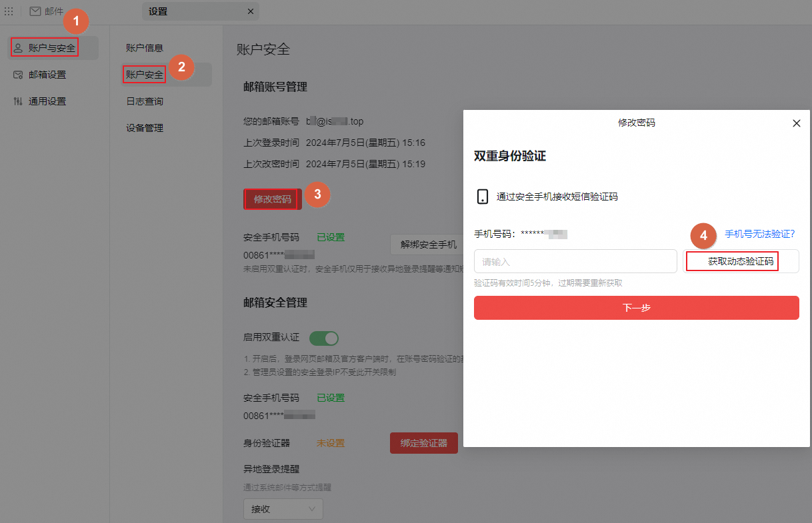This screenshot has width=812, height=523.
Task: Select 日志查询 submenu item
Action: (x=145, y=101)
